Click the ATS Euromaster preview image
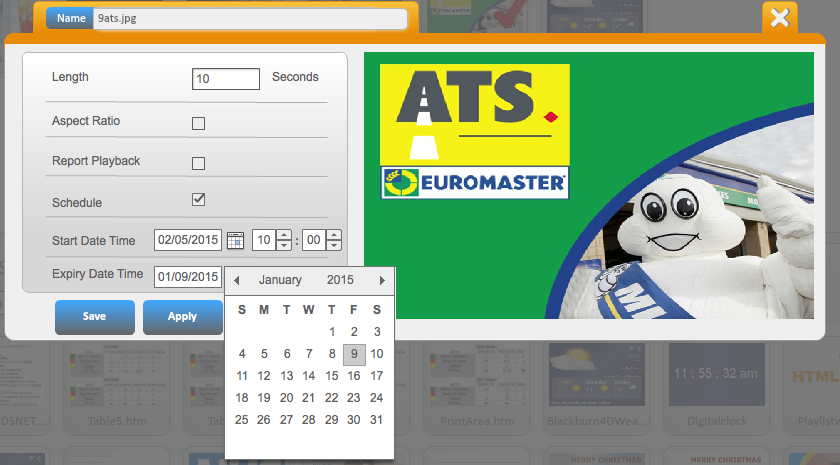This screenshot has height=465, width=840. point(589,185)
